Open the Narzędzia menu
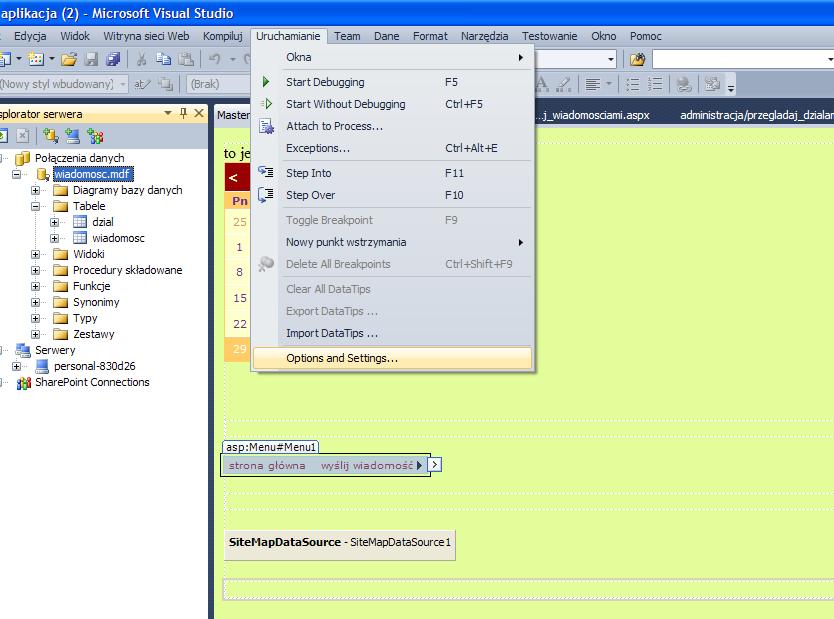834x619 pixels. click(x=484, y=36)
